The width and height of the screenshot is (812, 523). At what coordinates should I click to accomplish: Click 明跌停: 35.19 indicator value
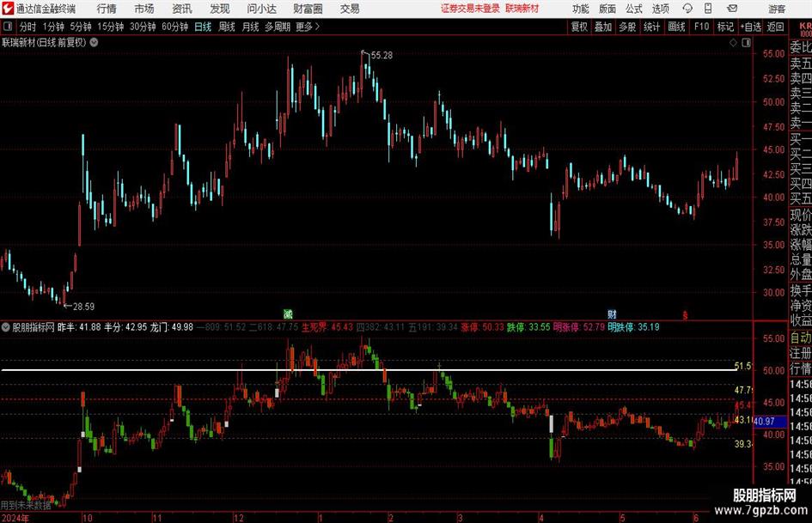click(633, 327)
